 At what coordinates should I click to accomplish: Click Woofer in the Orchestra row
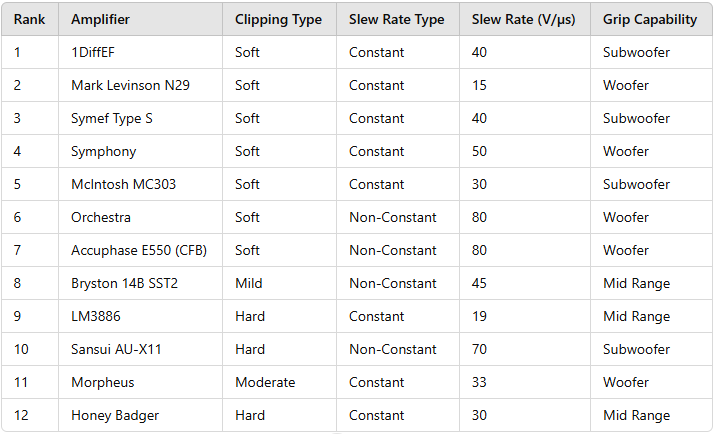626,217
